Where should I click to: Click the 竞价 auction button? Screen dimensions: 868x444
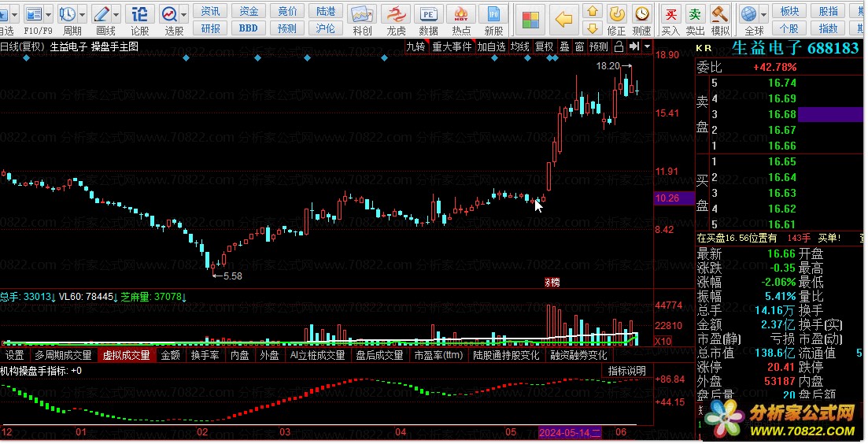287,11
